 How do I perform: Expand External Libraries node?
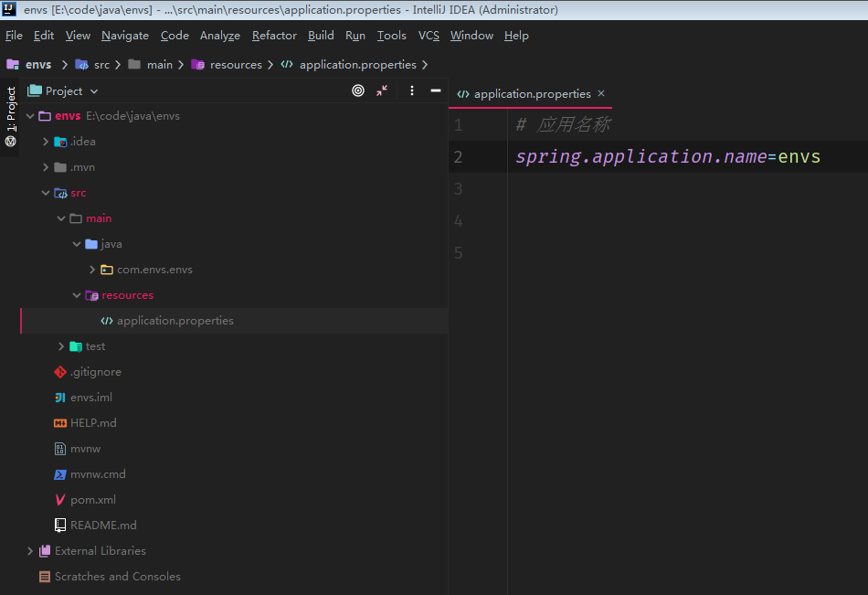[x=30, y=551]
